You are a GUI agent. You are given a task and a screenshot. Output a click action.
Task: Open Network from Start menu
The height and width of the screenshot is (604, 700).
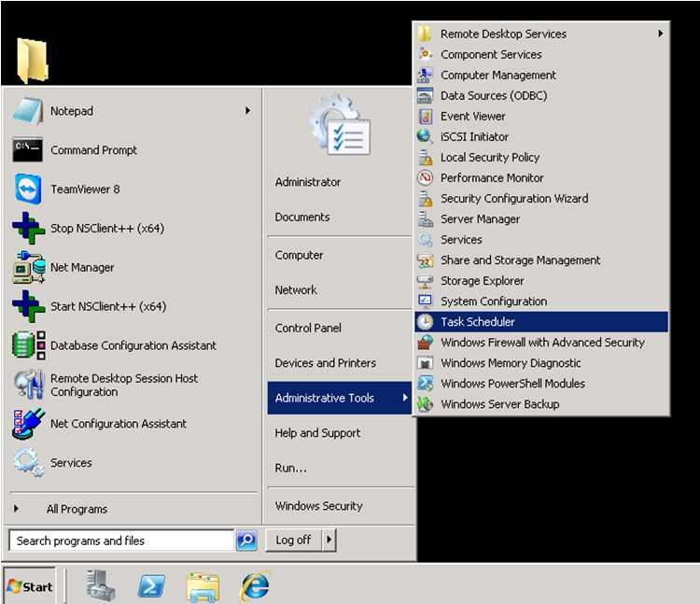tap(296, 290)
